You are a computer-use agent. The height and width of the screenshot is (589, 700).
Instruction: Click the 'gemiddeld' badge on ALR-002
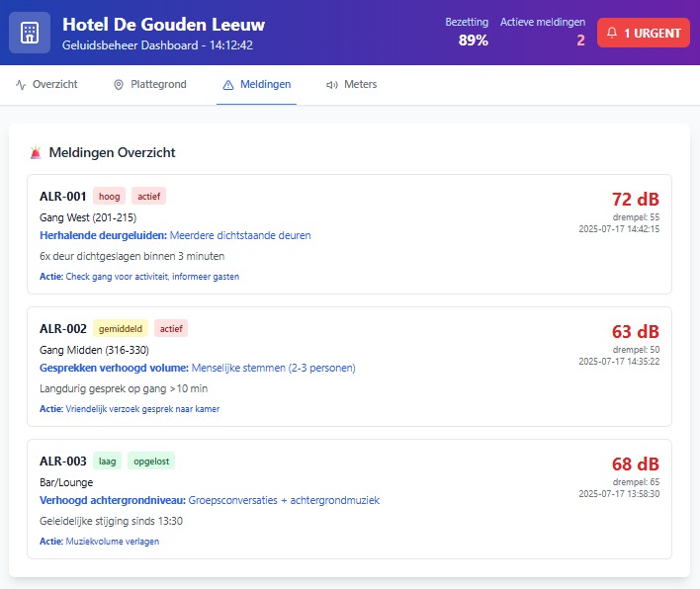tap(121, 328)
